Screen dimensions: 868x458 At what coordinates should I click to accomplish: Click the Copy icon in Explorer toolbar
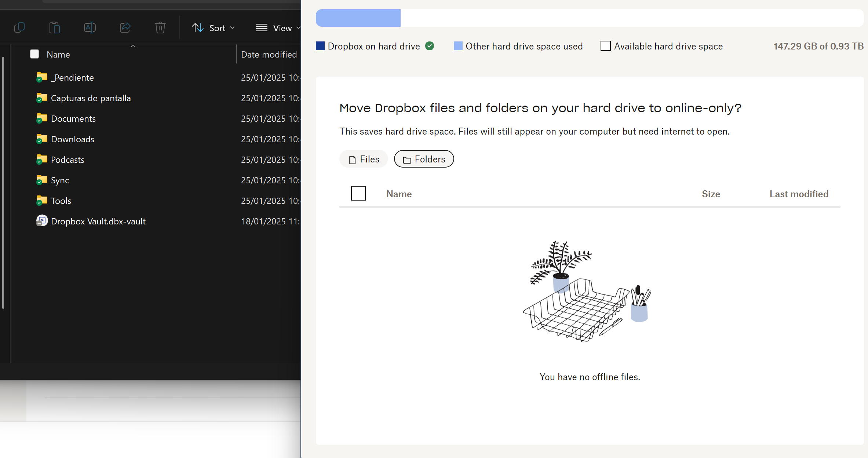tap(19, 28)
